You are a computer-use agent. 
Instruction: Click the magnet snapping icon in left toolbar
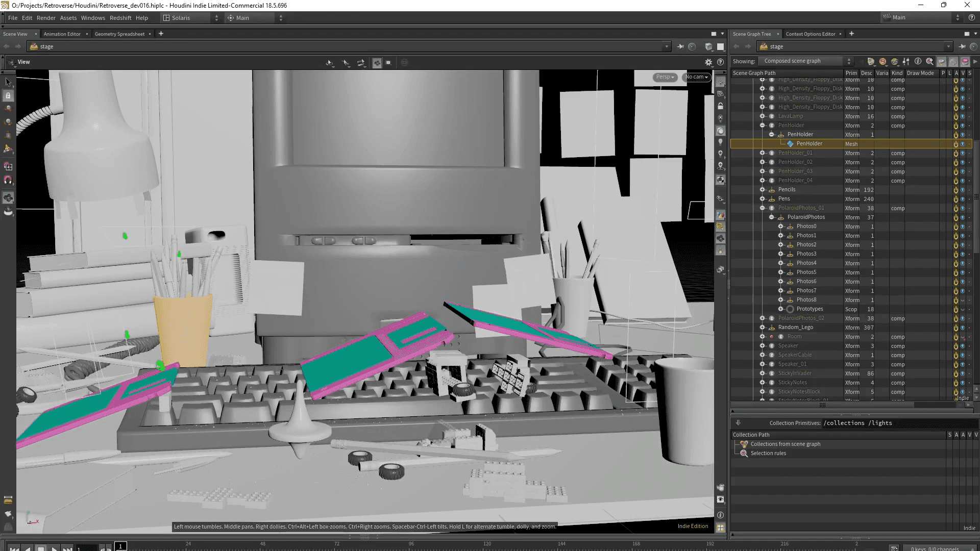coord(8,180)
